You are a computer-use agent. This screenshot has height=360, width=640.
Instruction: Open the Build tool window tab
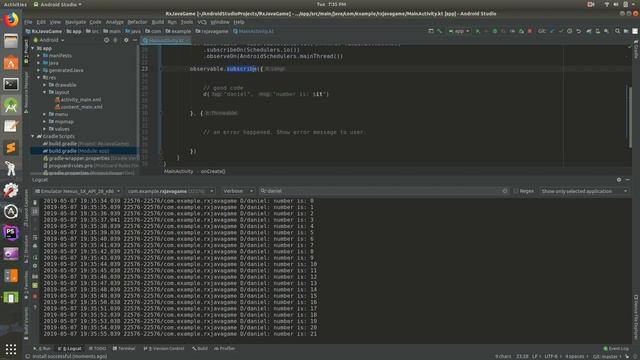200,349
